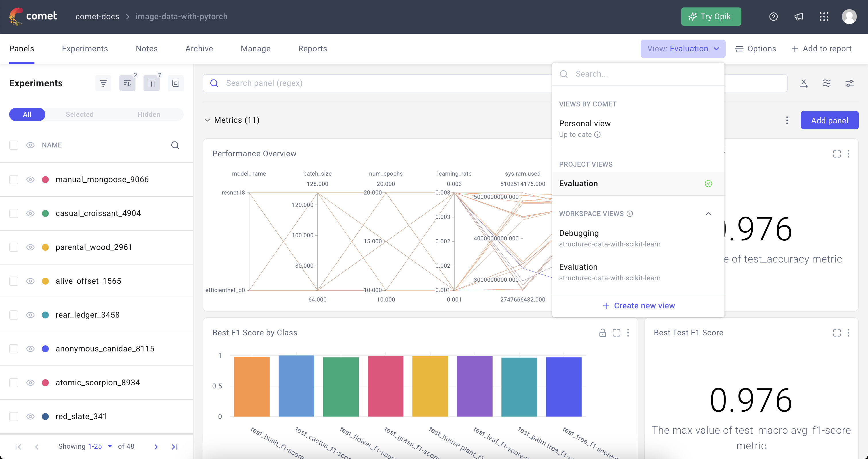Collapse the Workspace Views section

[x=708, y=214]
